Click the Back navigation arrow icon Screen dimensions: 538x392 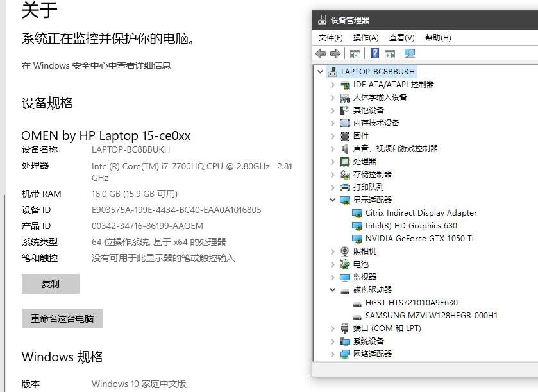[x=321, y=53]
